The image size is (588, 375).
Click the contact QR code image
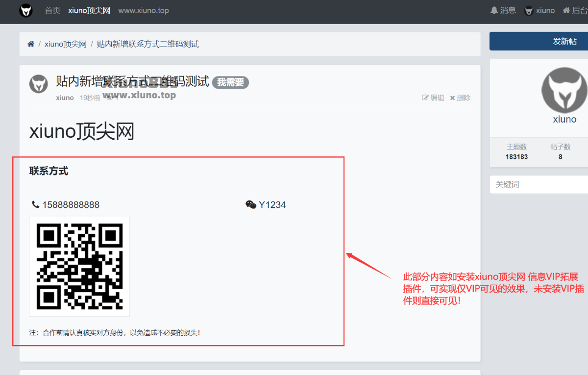pos(79,266)
